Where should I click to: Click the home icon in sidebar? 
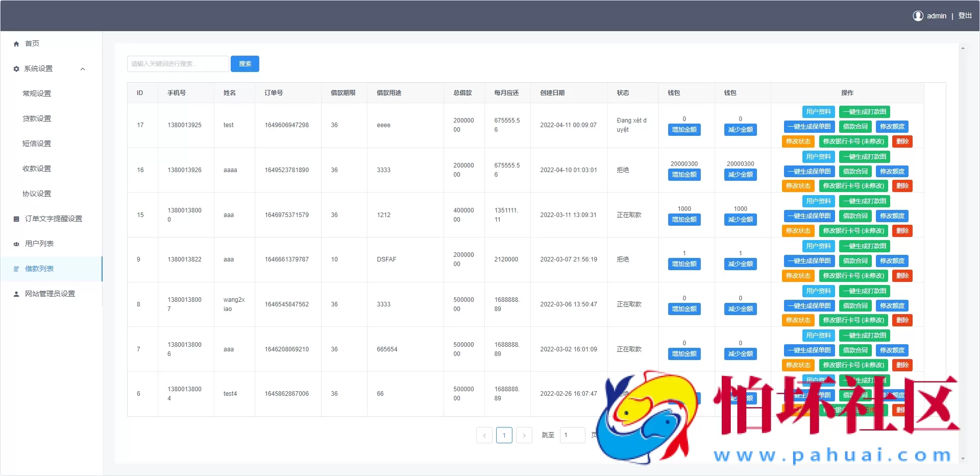[x=16, y=44]
